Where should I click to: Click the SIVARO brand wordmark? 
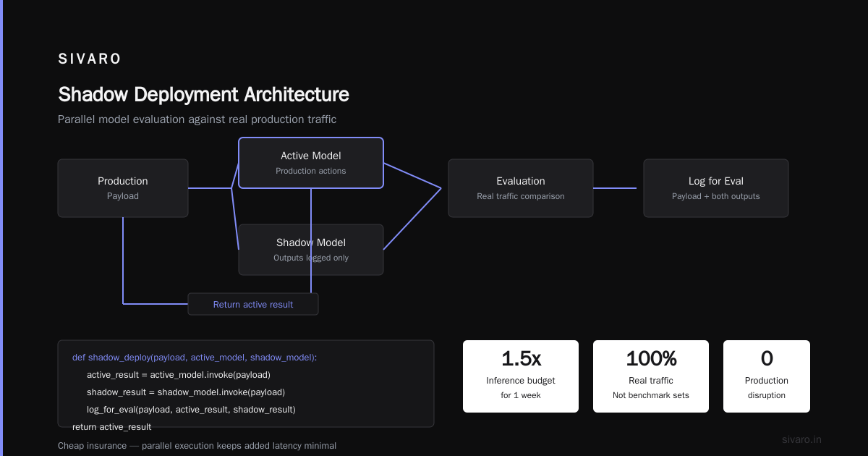coord(90,59)
